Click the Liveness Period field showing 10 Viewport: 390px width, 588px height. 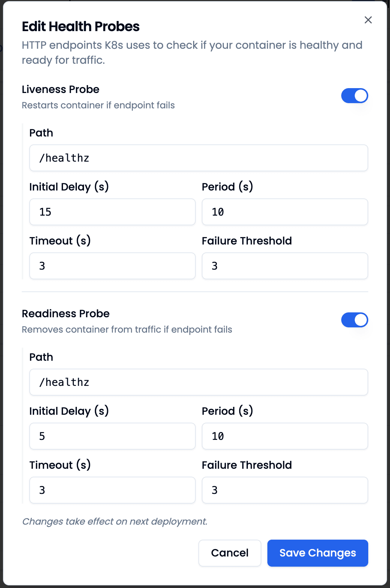coord(285,212)
